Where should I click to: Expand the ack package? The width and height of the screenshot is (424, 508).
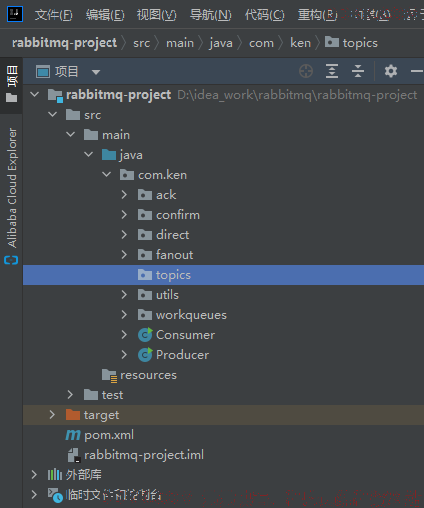click(x=124, y=195)
